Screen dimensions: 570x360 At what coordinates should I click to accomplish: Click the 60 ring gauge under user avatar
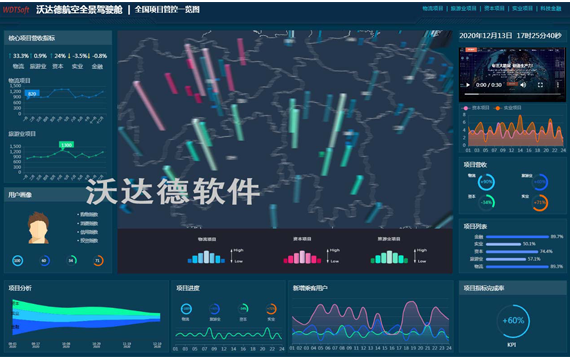point(44,260)
